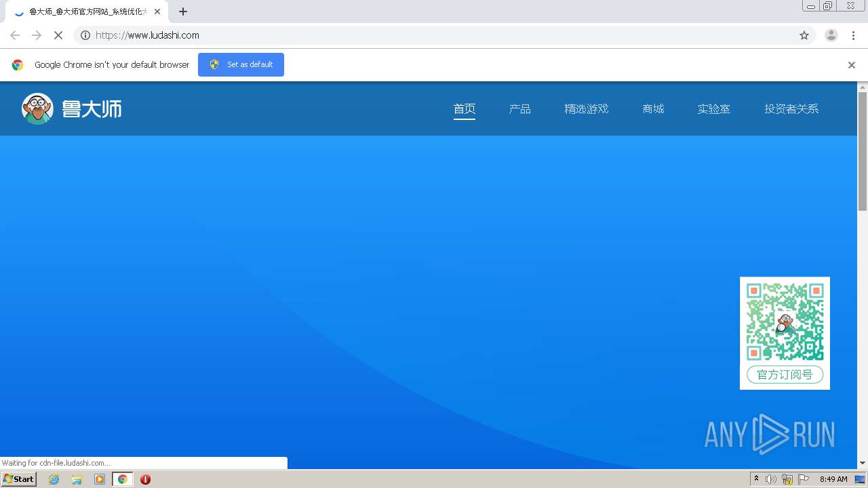Open the Chrome profile avatar menu

coord(831,35)
